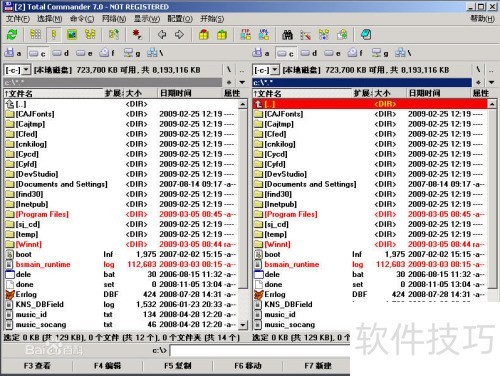Viewport: 500px width, 376px height.
Task: Click in the c:\> command line field
Action: coord(260,351)
